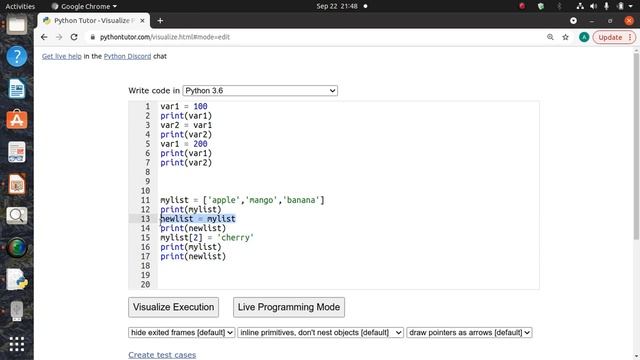Click line number 20 in gutter
This screenshot has height=360, width=640.
point(145,284)
